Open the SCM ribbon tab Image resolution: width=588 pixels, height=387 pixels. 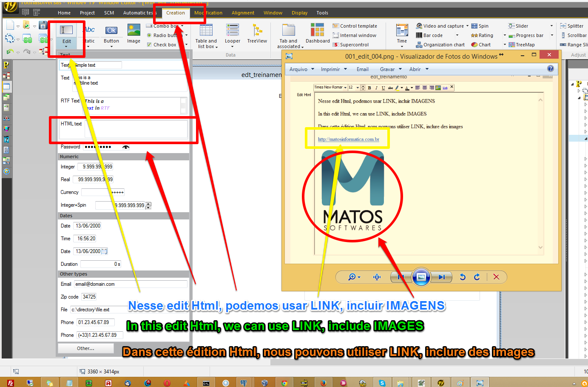pyautogui.click(x=109, y=13)
